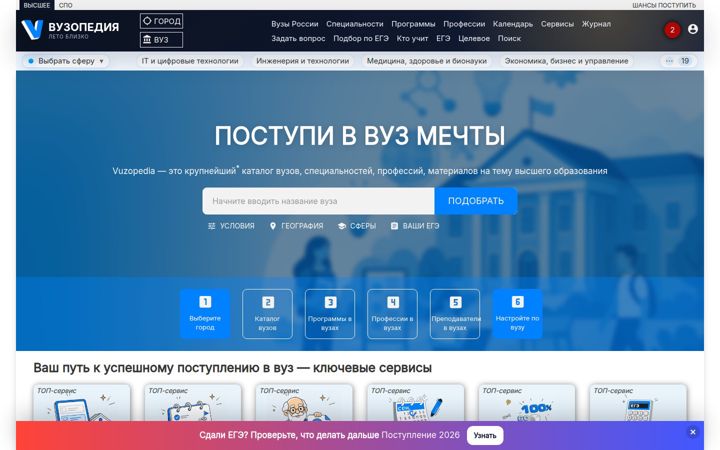Open the Сервисы menu item

(x=557, y=24)
